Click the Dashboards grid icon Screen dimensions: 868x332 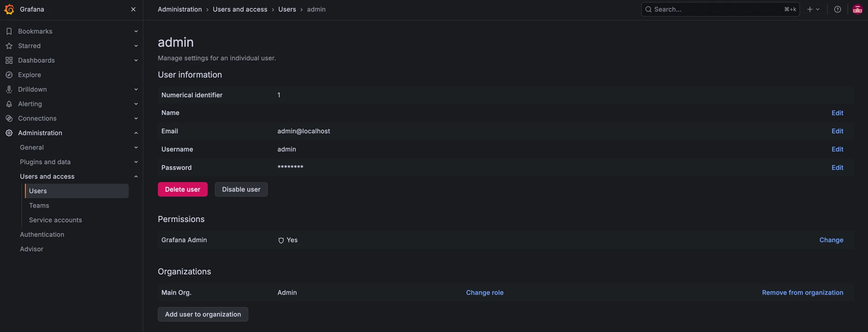coord(9,60)
